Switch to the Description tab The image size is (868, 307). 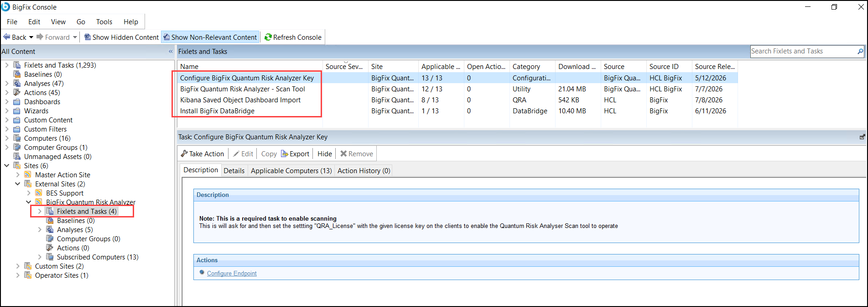click(x=201, y=170)
